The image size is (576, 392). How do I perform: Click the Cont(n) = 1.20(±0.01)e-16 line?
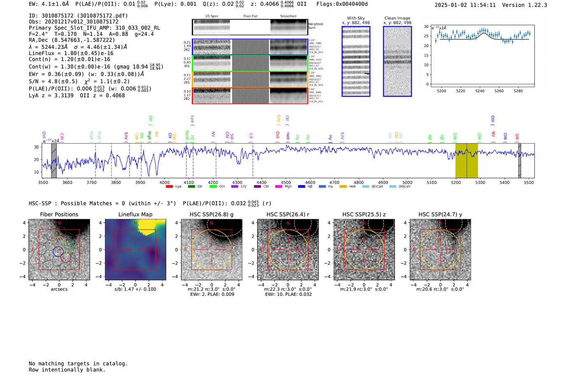pyautogui.click(x=70, y=59)
